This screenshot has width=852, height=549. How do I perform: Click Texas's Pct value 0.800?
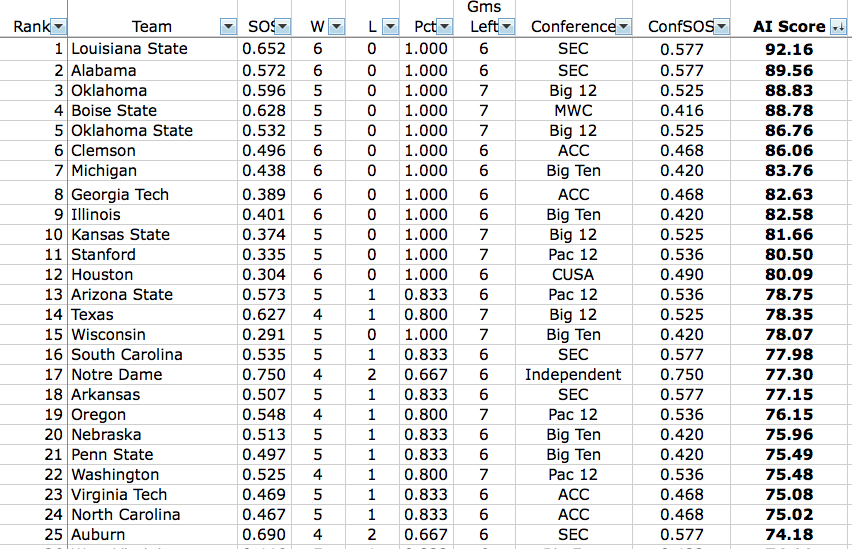pos(425,315)
